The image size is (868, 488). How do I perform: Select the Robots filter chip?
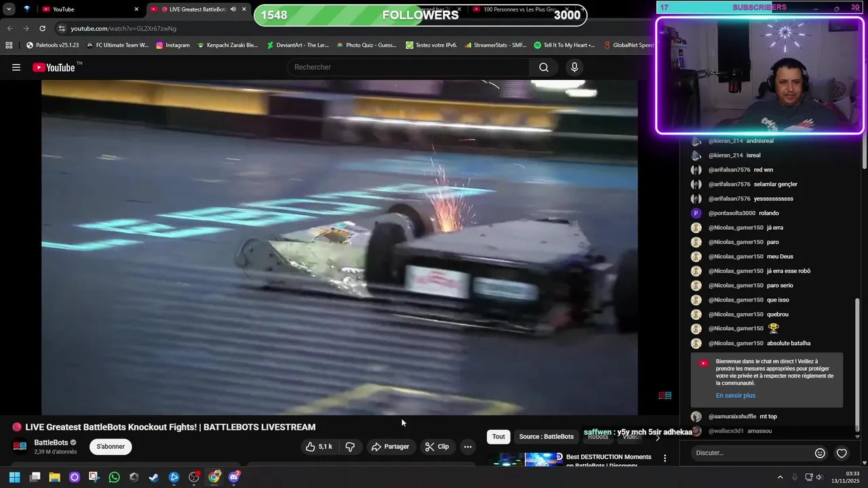tap(597, 436)
